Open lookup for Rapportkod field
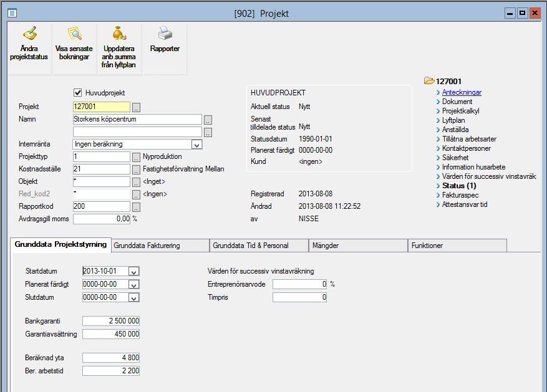547x392 pixels. (137, 207)
